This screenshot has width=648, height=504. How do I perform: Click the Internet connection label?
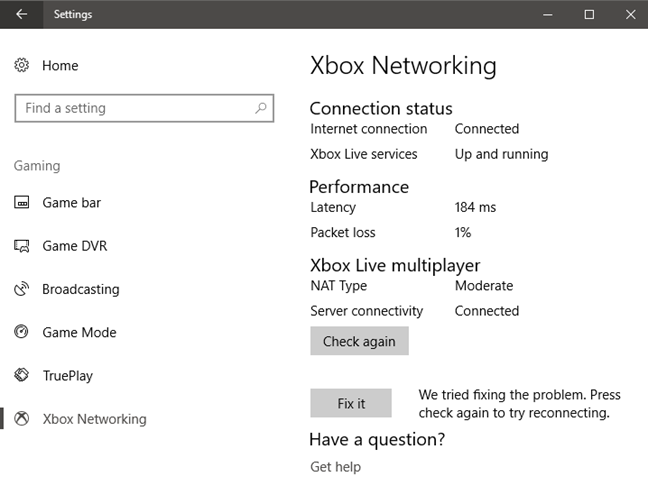(369, 129)
